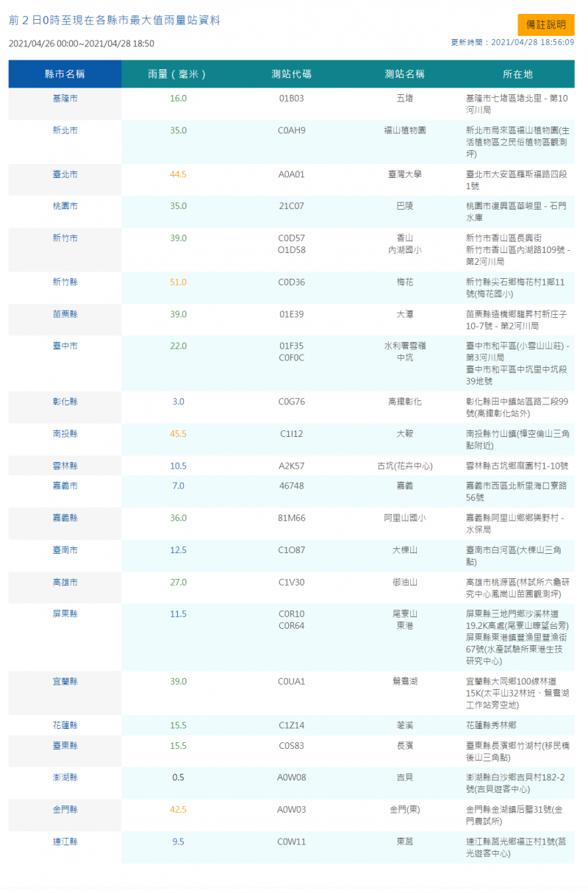Click rainfall value 0.5 for 澎湖縣
This screenshot has height=893, width=588.
178,778
